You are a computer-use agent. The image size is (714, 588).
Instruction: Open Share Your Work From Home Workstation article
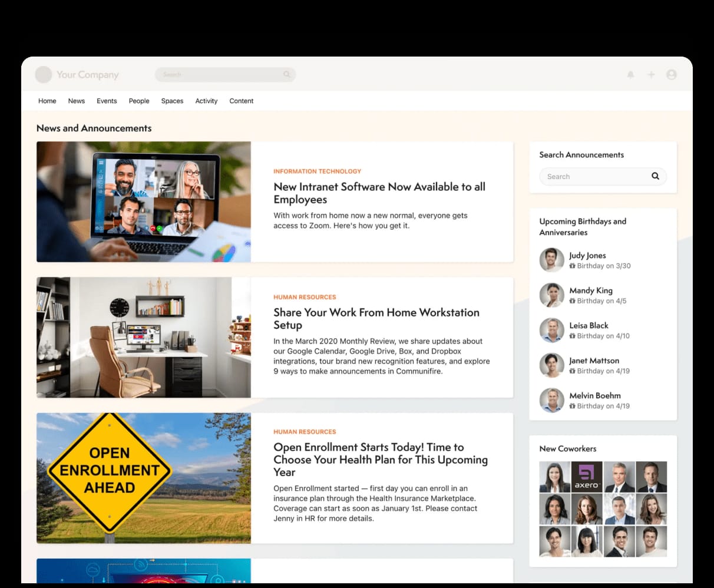(376, 319)
